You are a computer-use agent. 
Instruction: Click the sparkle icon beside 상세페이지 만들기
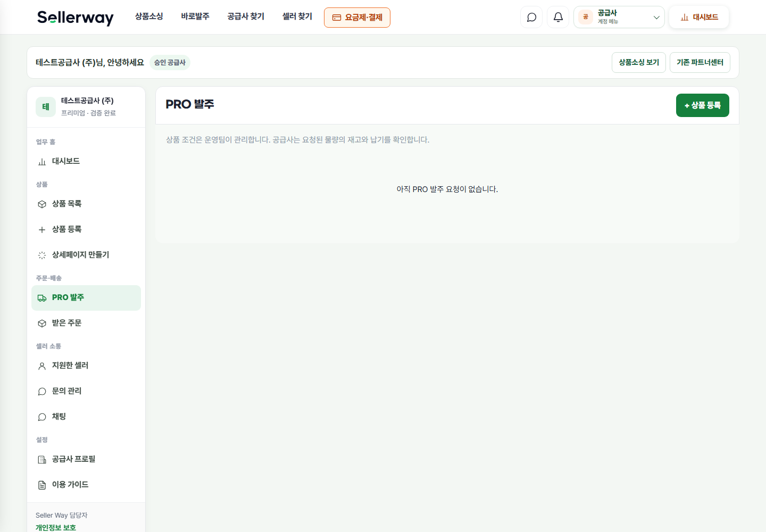pyautogui.click(x=42, y=255)
